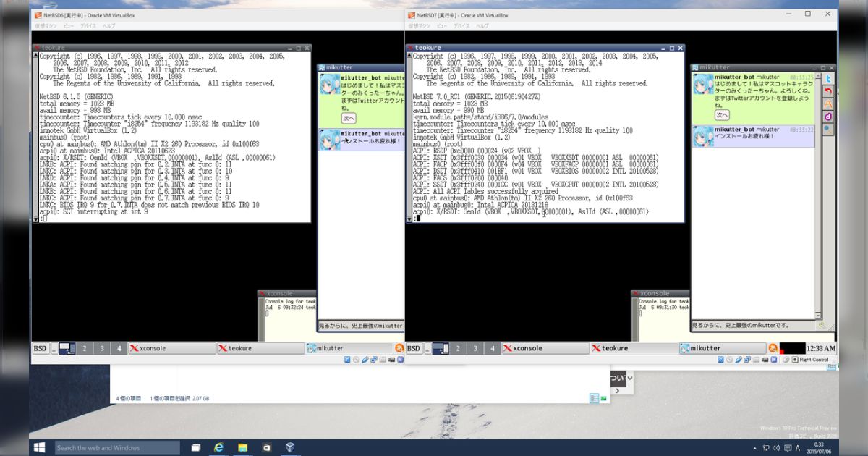Click orange tray icon in NetBSD7 panel
Image resolution: width=868 pixels, height=456 pixels.
coord(773,348)
